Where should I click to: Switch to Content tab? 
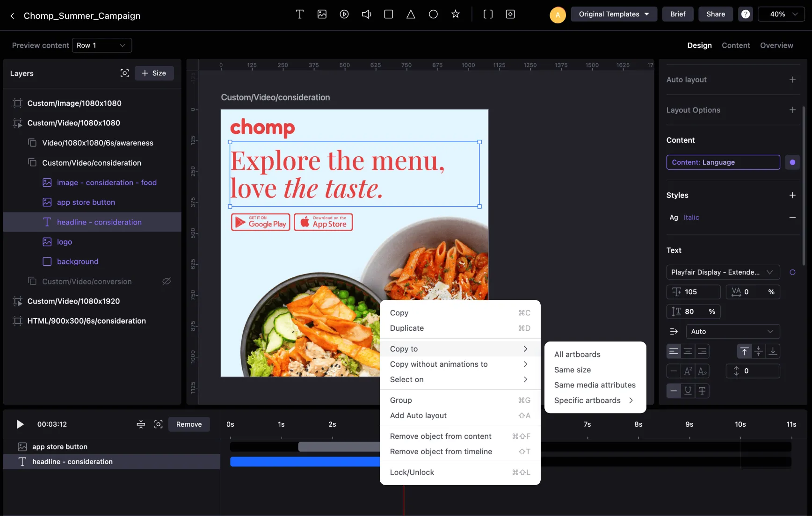736,45
